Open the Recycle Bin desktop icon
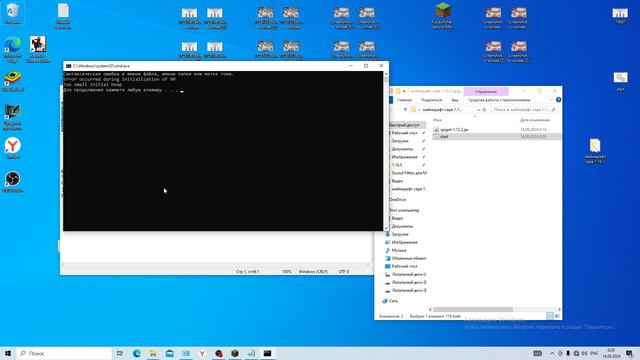 click(x=13, y=13)
